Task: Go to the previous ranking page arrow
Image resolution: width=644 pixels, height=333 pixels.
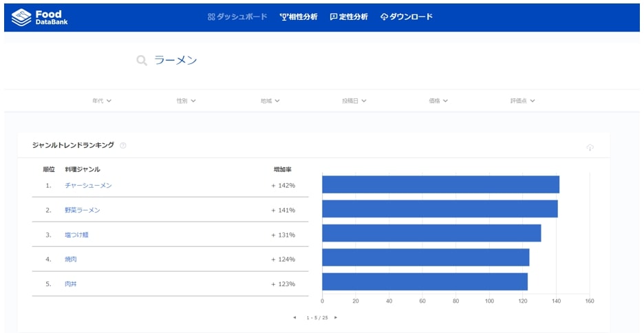Action: pos(294,318)
